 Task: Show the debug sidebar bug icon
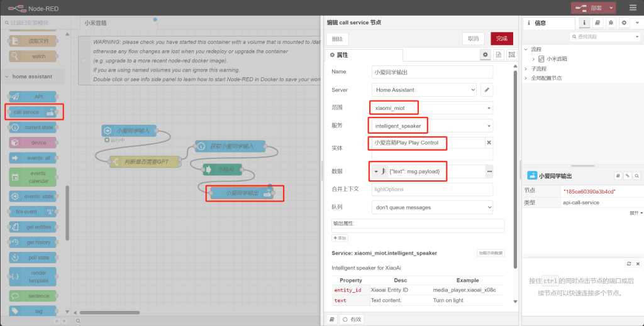pos(611,23)
